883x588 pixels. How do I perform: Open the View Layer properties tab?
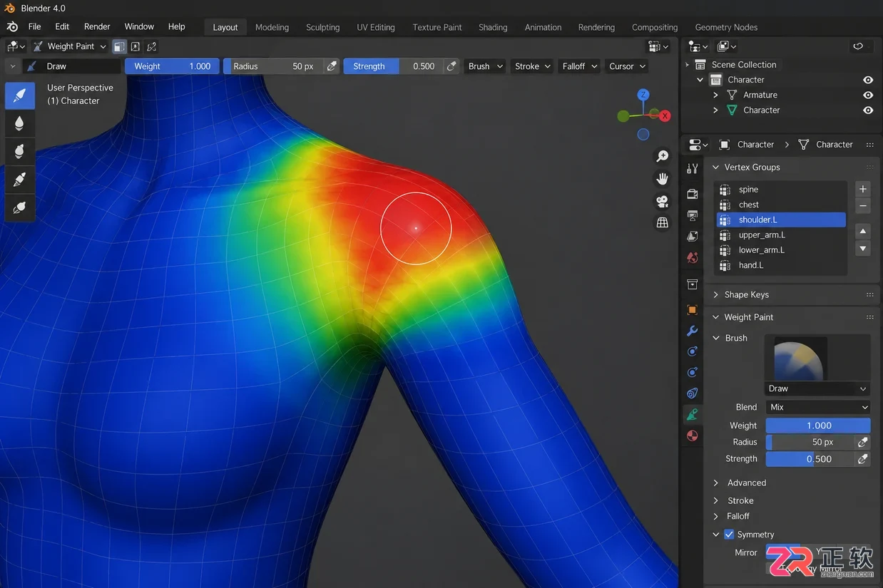click(x=692, y=236)
